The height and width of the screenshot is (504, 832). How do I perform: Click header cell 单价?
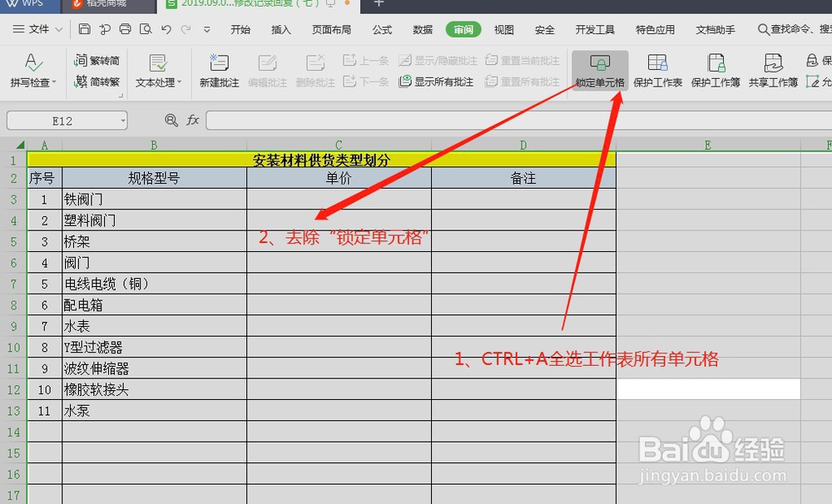tap(339, 178)
